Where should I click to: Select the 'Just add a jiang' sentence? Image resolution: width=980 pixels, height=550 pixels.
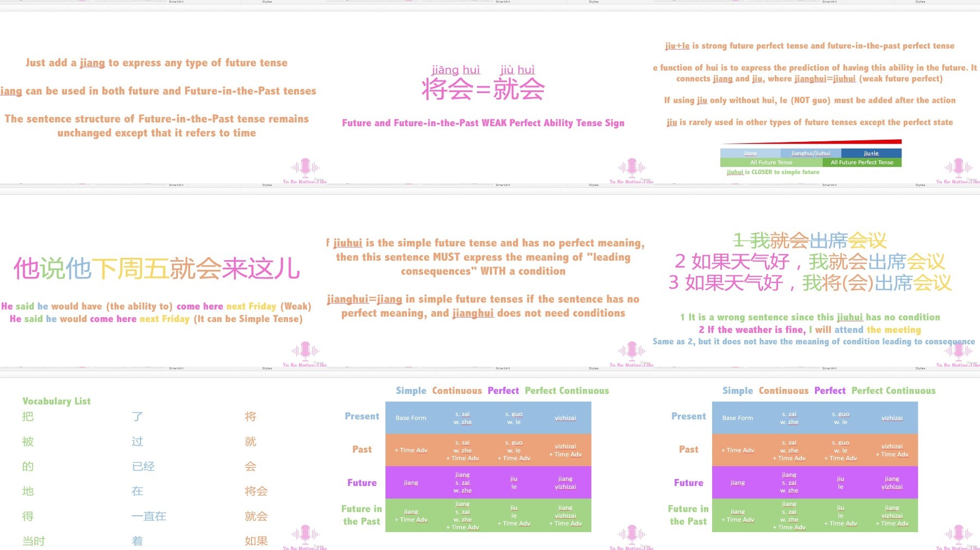[157, 63]
